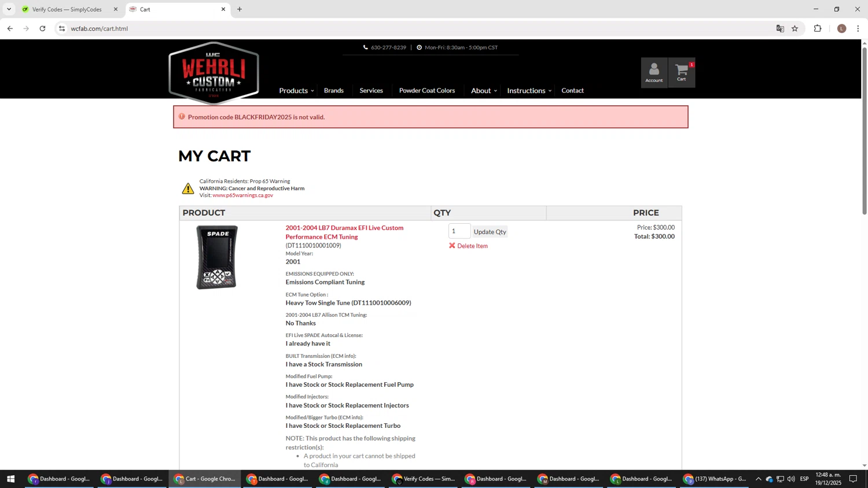This screenshot has height=488, width=868.
Task: Click the taskbar volume icon
Action: pyautogui.click(x=791, y=479)
